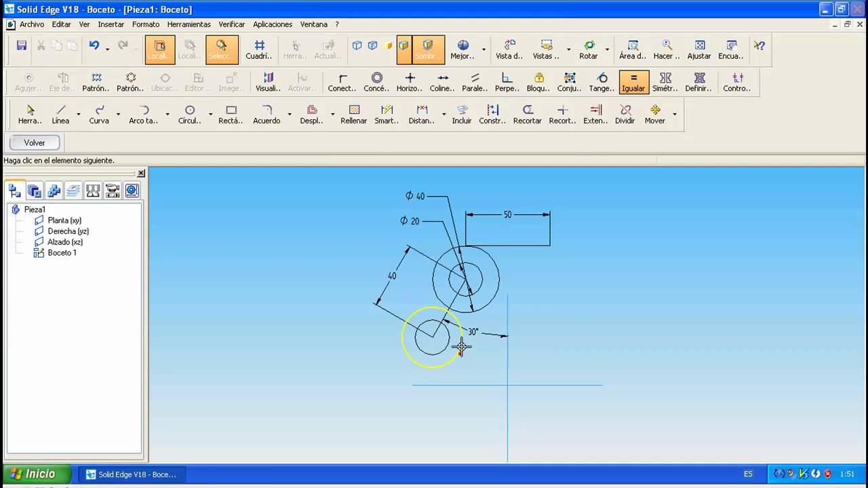
Task: Open the Desplazar tool dropdown arrow
Action: click(x=332, y=114)
